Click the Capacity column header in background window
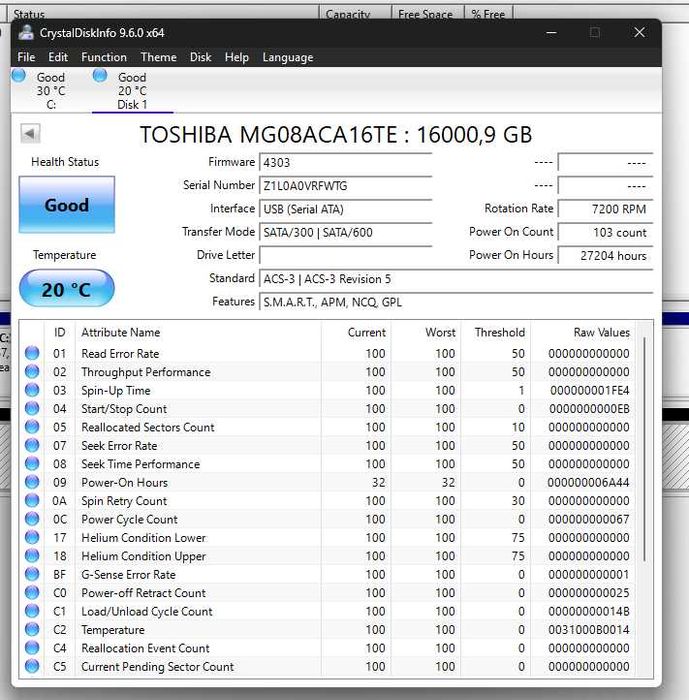 (355, 13)
